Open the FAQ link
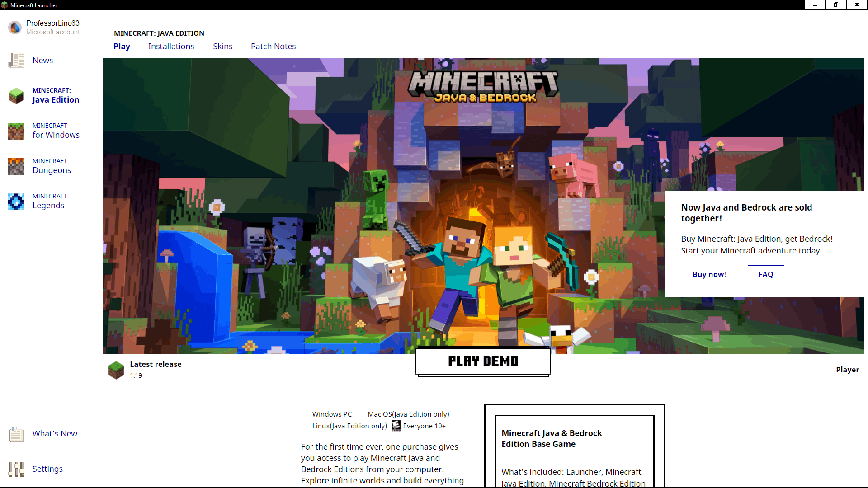This screenshot has width=868, height=488. pyautogui.click(x=765, y=274)
